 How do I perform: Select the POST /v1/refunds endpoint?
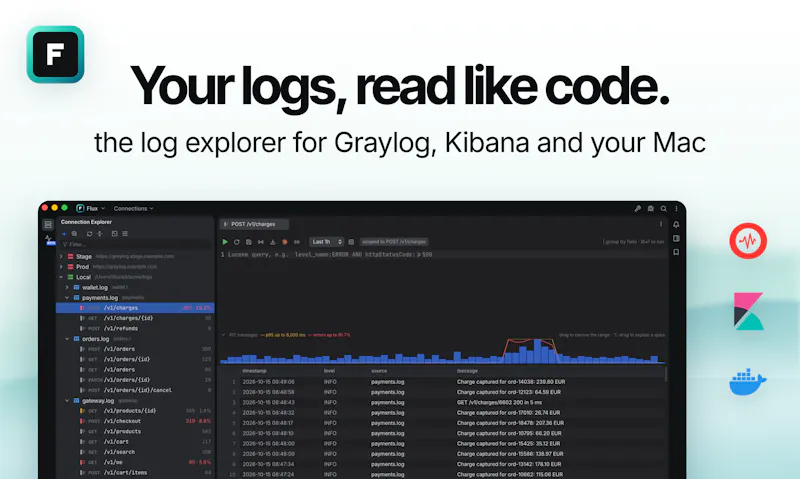point(135,329)
